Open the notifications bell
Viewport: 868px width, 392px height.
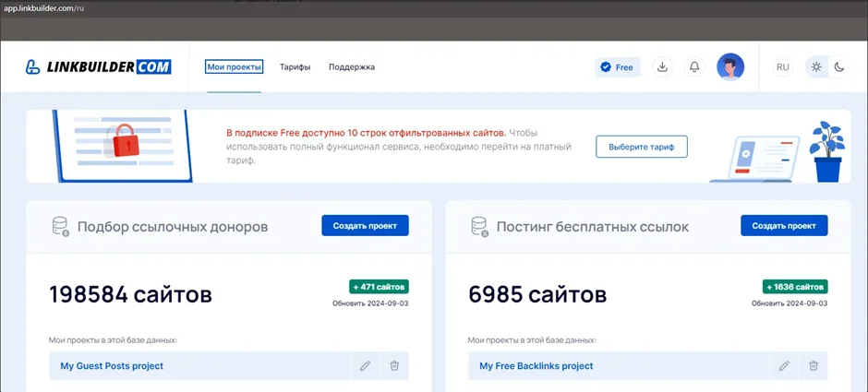pyautogui.click(x=694, y=67)
